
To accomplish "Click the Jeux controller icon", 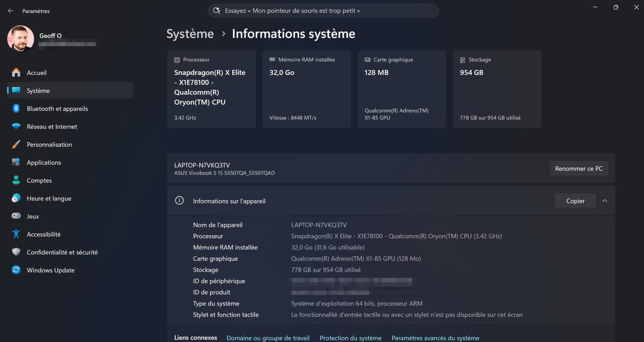I will (16, 216).
